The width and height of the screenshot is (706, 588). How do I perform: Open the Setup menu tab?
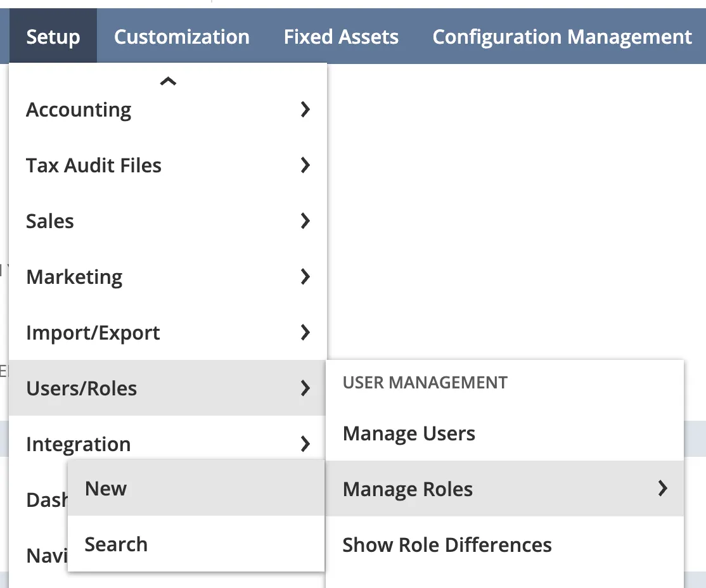(53, 36)
